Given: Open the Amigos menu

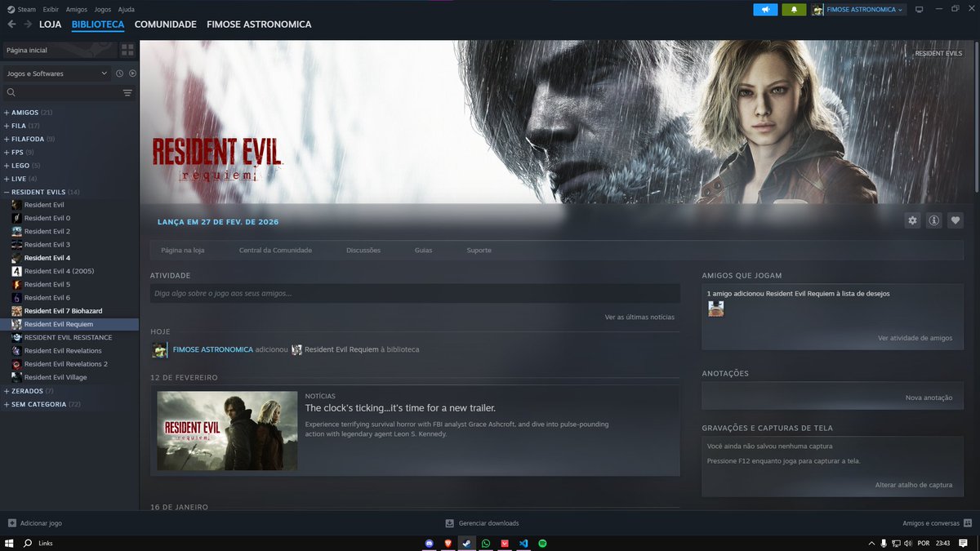Looking at the screenshot, I should pos(76,9).
